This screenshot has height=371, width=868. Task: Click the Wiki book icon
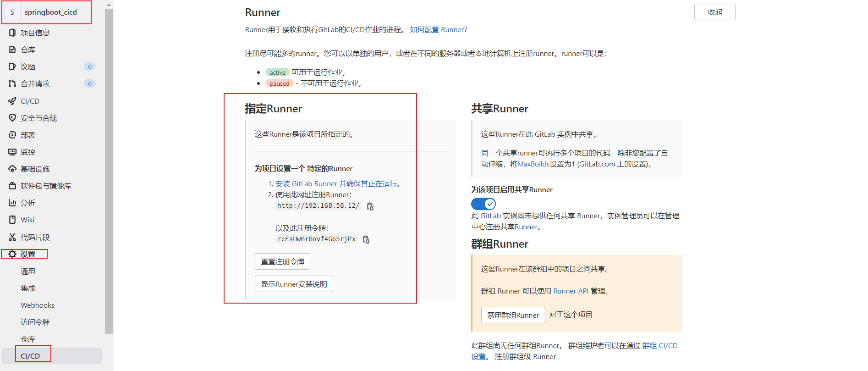(x=12, y=220)
